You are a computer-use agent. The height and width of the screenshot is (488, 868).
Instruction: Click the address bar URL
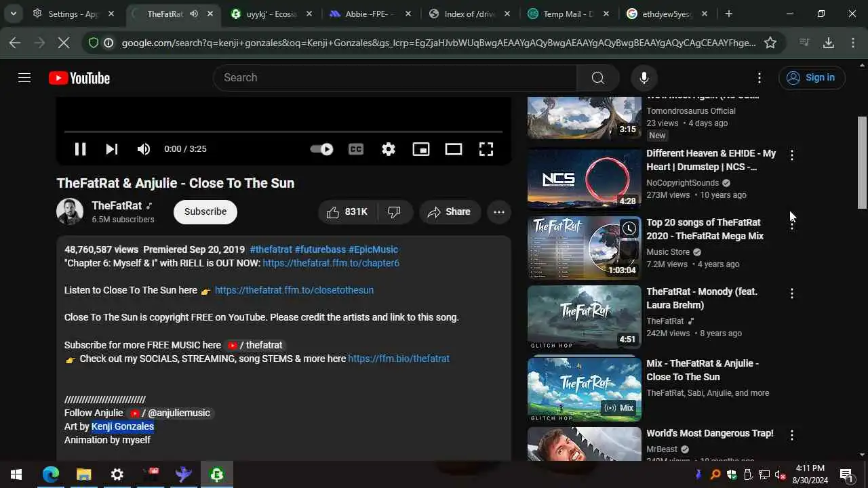click(439, 43)
